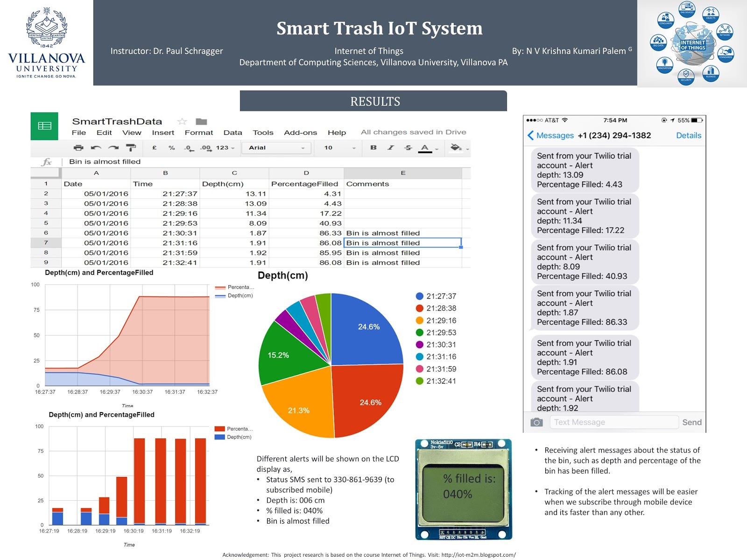The height and width of the screenshot is (560, 747).
Task: Format selected cells as percent
Action: [x=171, y=147]
